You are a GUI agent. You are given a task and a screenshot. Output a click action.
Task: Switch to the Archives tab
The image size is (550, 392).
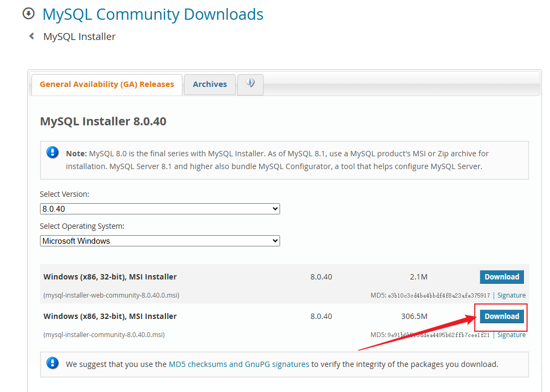209,84
